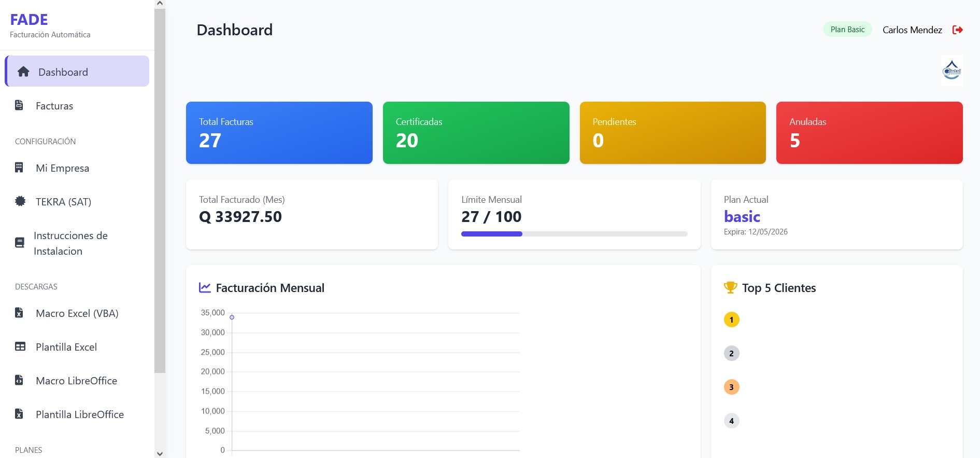Select the Anuladas red card
This screenshot has width=980, height=458.
[869, 133]
